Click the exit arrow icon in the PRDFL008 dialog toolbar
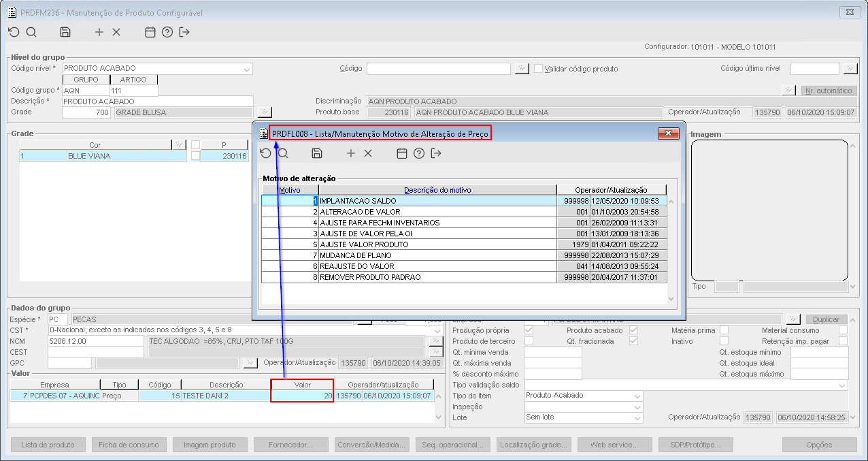The image size is (868, 461). click(436, 153)
